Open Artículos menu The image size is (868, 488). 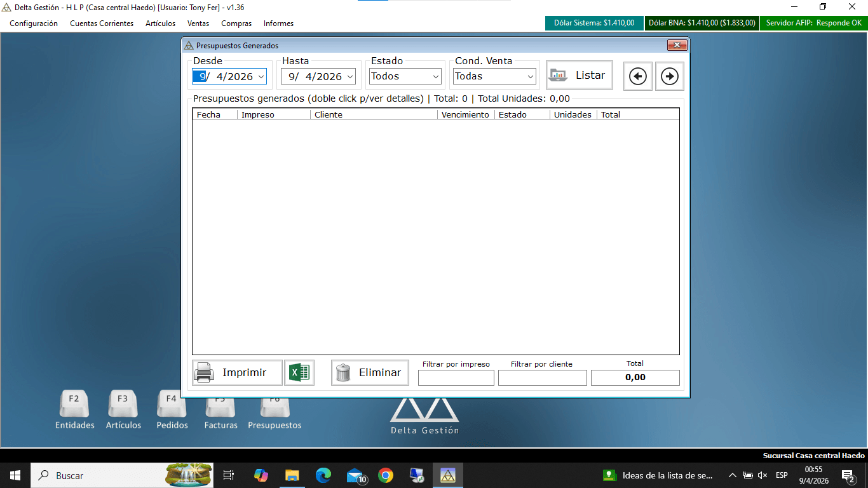tap(160, 24)
